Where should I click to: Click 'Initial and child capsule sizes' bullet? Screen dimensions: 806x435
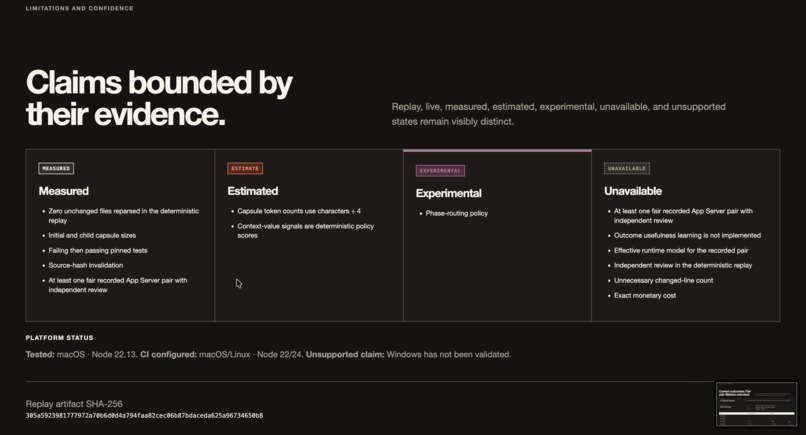(92, 235)
